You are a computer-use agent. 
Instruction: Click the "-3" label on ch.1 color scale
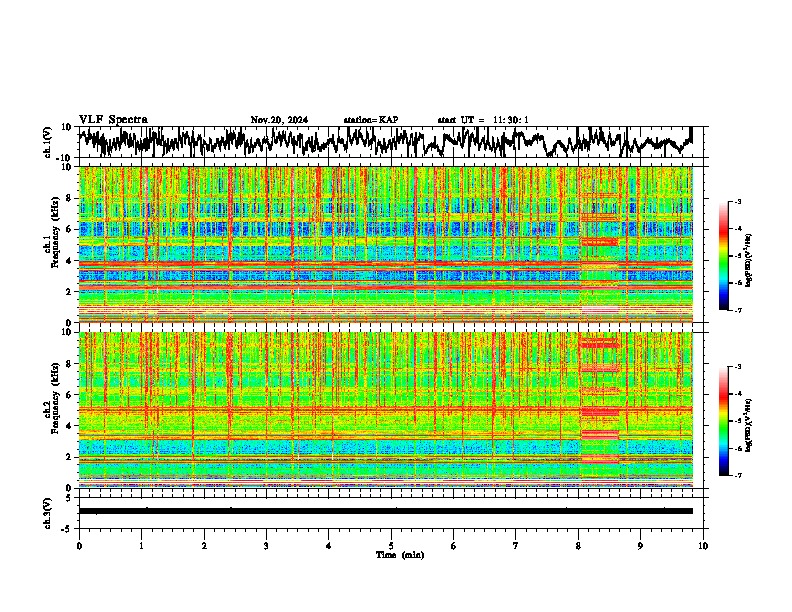point(738,201)
